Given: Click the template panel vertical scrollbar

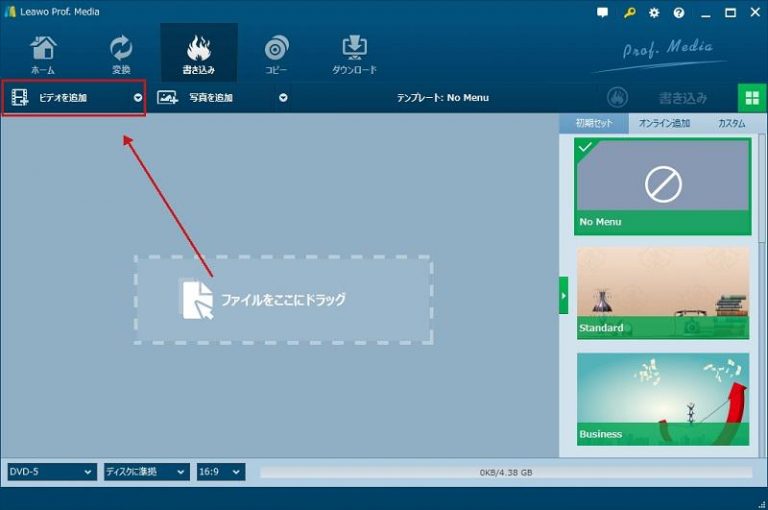Looking at the screenshot, I should pyautogui.click(x=762, y=188).
